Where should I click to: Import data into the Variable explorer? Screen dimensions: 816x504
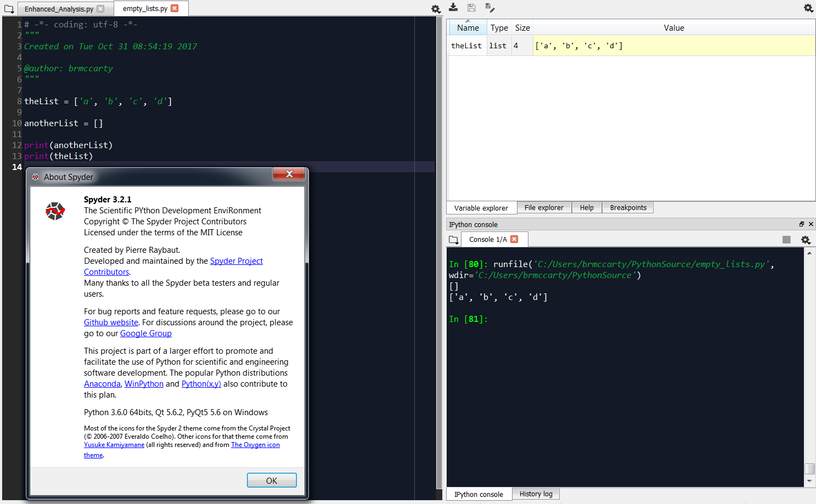click(453, 9)
